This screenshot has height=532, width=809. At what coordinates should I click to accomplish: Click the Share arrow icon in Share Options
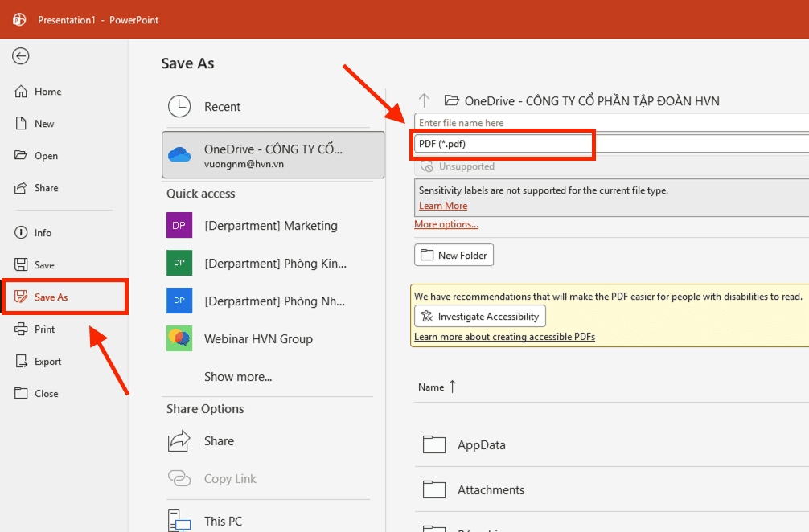tap(179, 440)
